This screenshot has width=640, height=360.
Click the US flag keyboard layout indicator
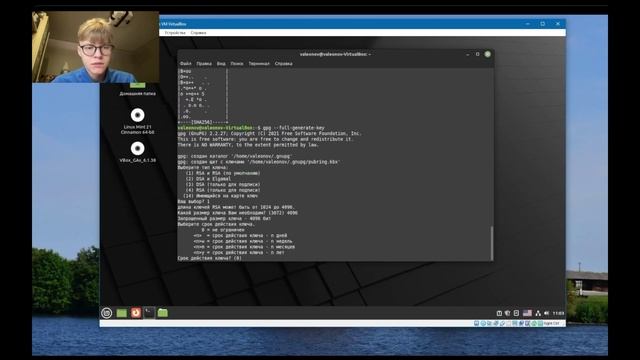pyautogui.click(x=527, y=313)
